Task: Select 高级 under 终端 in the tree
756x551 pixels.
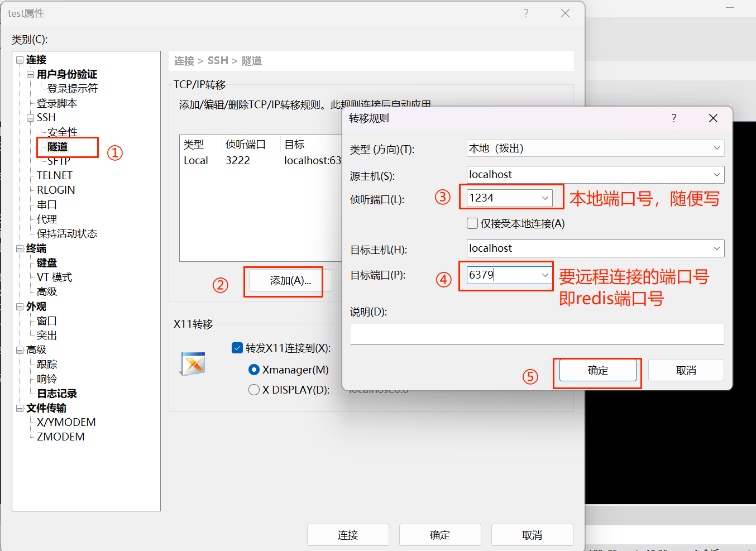Action: [47, 292]
